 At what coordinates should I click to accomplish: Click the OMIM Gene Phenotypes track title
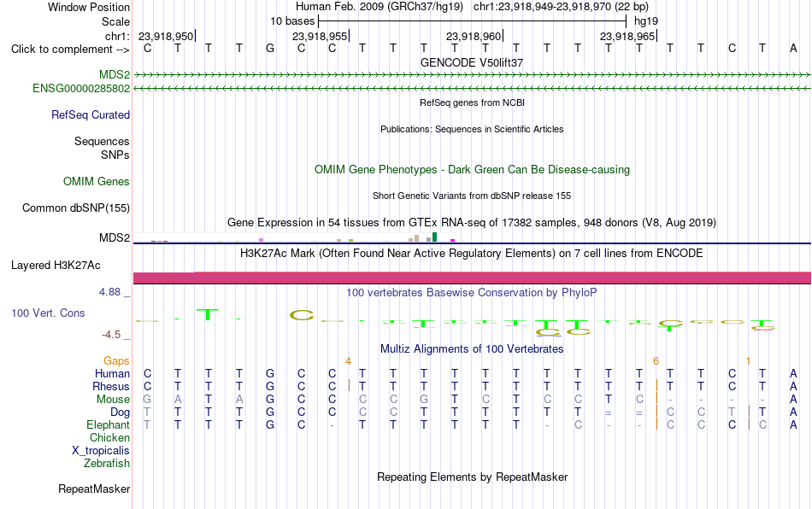click(473, 170)
